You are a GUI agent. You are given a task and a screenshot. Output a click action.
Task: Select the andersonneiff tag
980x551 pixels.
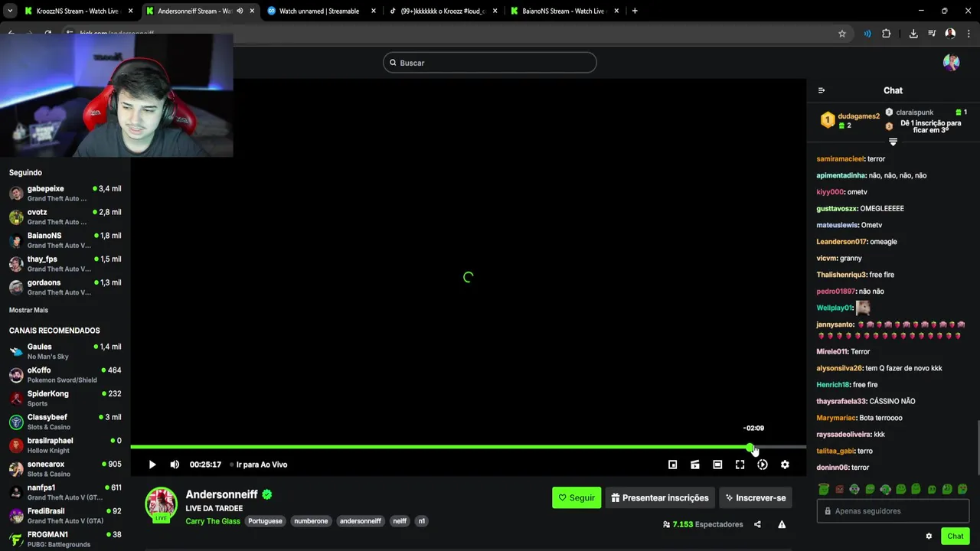[x=360, y=521]
